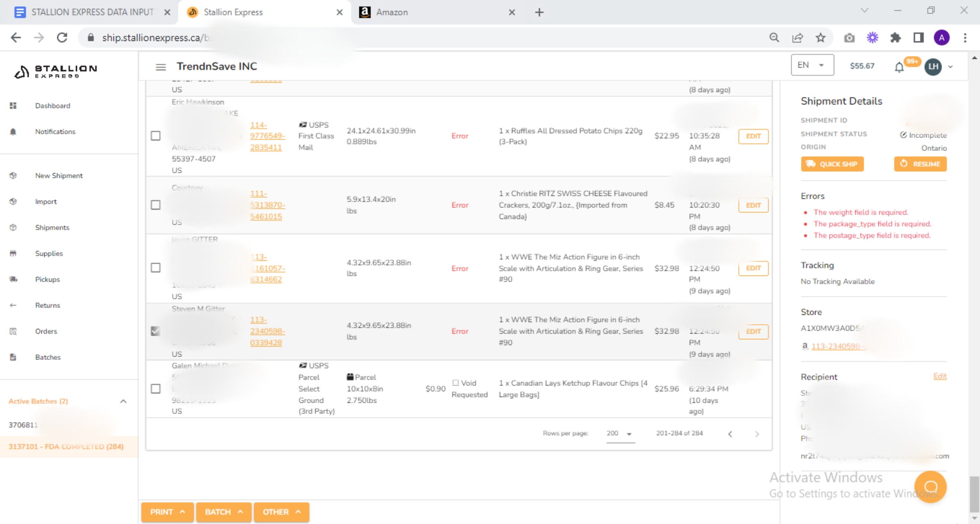The image size is (980, 524).
Task: Open order link 111-5313870-5461015
Action: coord(267,205)
